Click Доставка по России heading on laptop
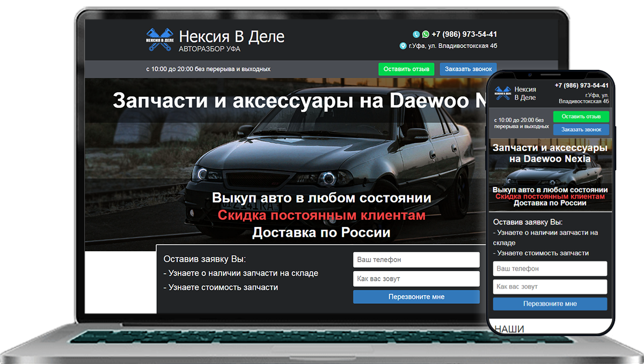This screenshot has width=644, height=364. [321, 233]
